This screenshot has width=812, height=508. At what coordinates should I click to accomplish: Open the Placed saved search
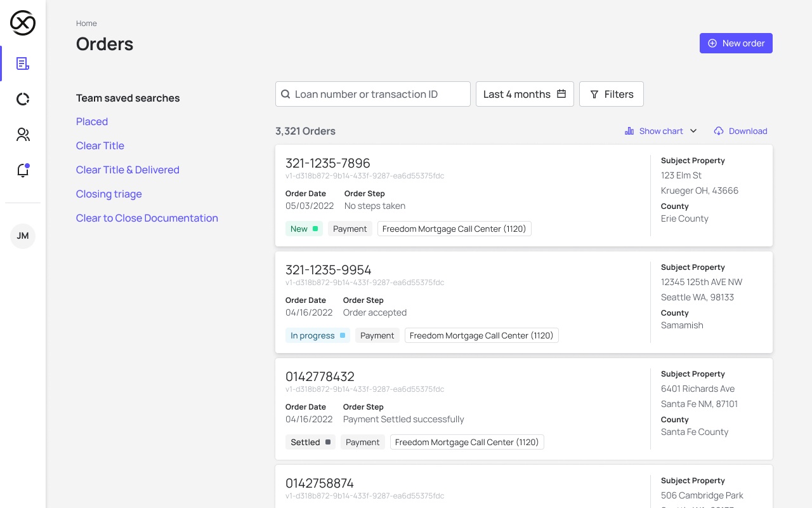tap(92, 121)
